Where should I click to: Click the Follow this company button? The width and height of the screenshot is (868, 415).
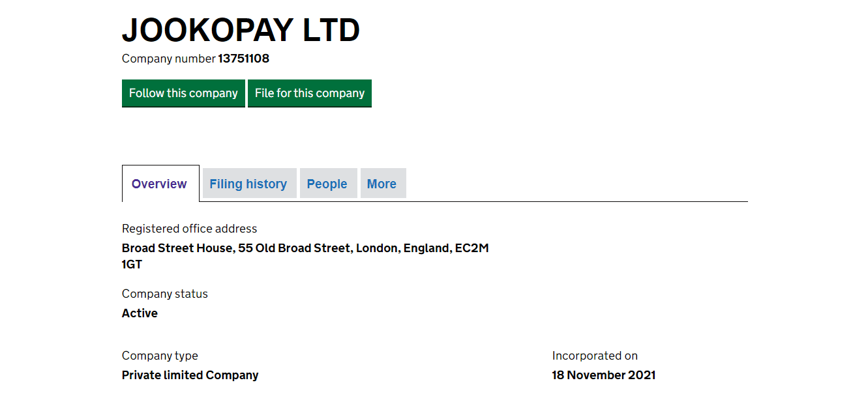pos(183,93)
